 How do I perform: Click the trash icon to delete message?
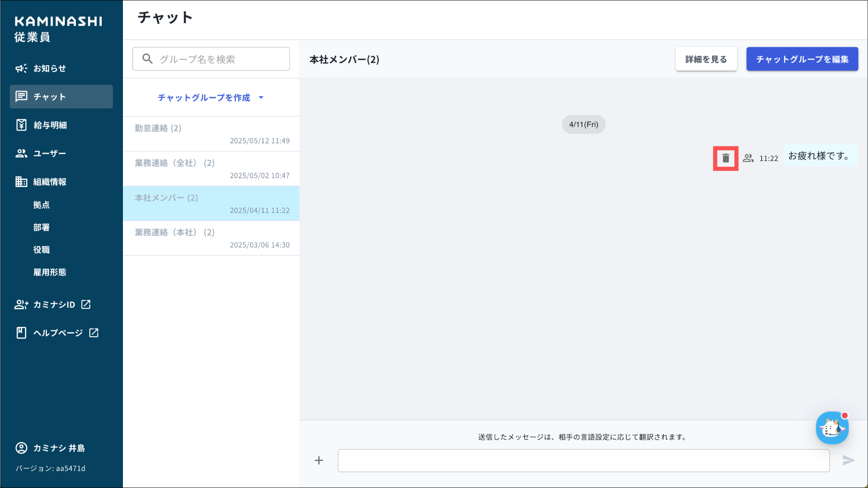tap(726, 158)
